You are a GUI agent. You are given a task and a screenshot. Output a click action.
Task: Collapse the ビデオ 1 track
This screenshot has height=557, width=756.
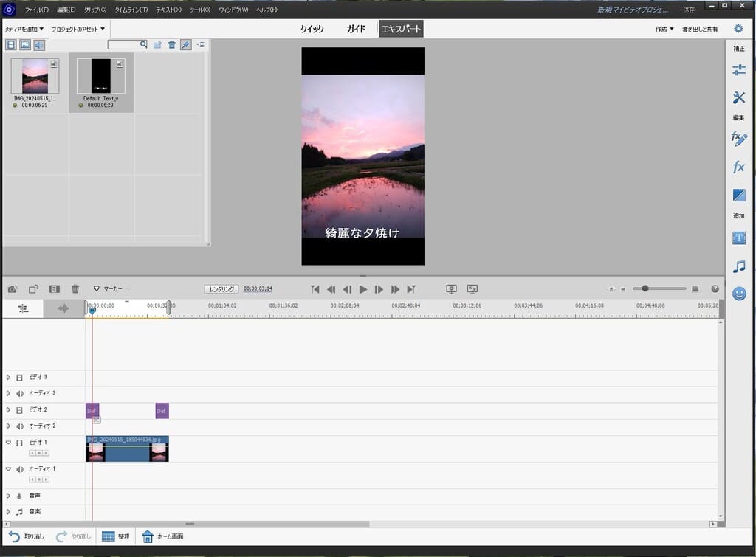tap(8, 442)
